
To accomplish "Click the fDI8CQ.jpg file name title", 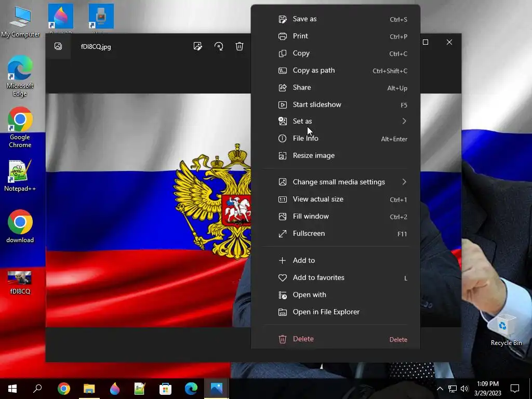I will 96,47.
